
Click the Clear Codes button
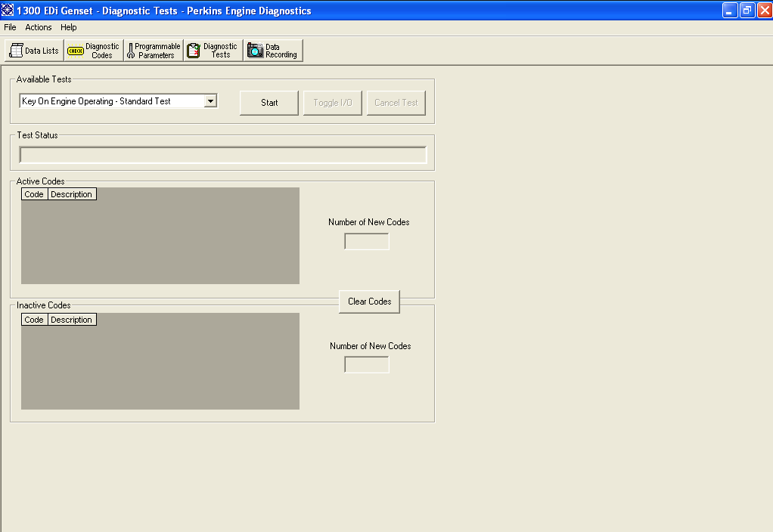369,302
